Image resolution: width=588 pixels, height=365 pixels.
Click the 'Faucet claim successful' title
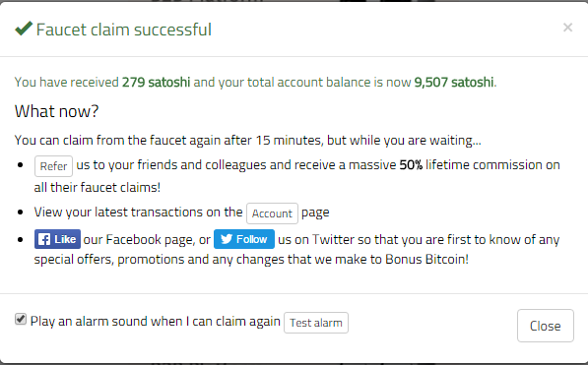click(x=124, y=30)
